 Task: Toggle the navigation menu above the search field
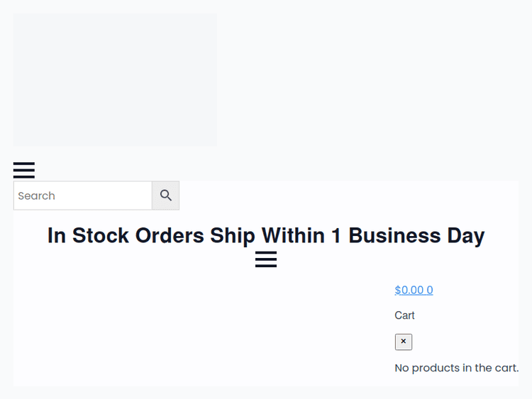click(x=24, y=170)
